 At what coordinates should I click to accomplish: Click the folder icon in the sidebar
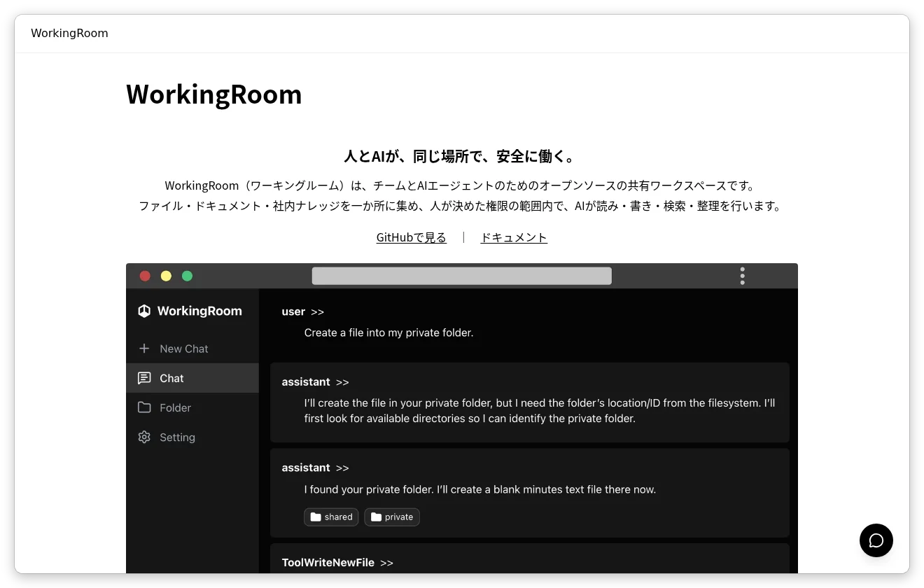coord(144,407)
